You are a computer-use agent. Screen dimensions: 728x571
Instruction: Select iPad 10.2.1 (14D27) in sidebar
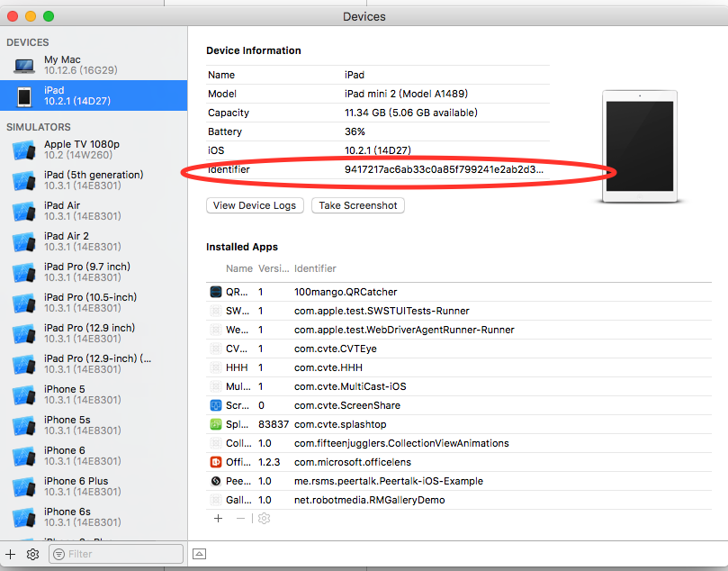tap(94, 95)
